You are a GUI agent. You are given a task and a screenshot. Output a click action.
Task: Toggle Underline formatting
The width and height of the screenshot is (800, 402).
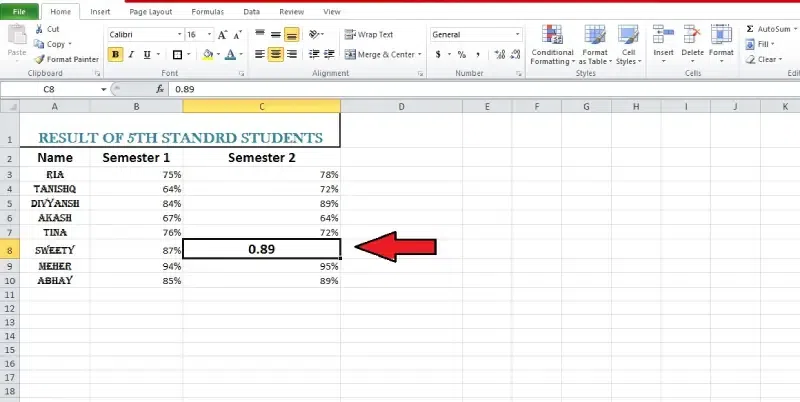147,54
